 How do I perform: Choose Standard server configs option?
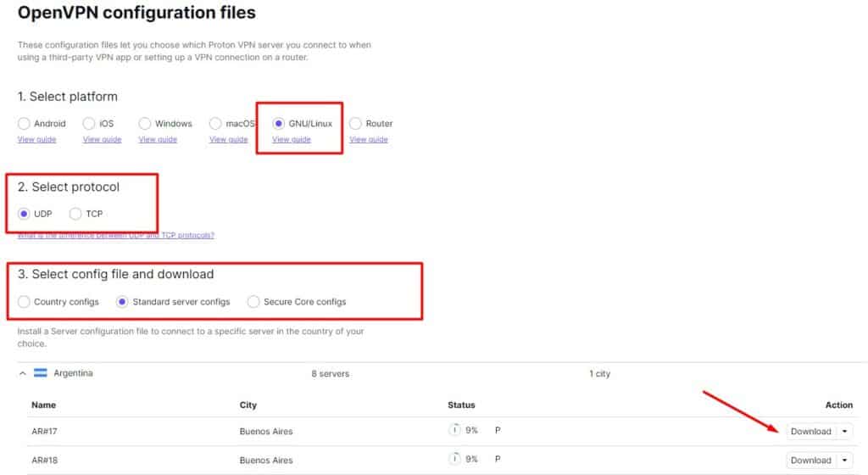[x=122, y=302]
